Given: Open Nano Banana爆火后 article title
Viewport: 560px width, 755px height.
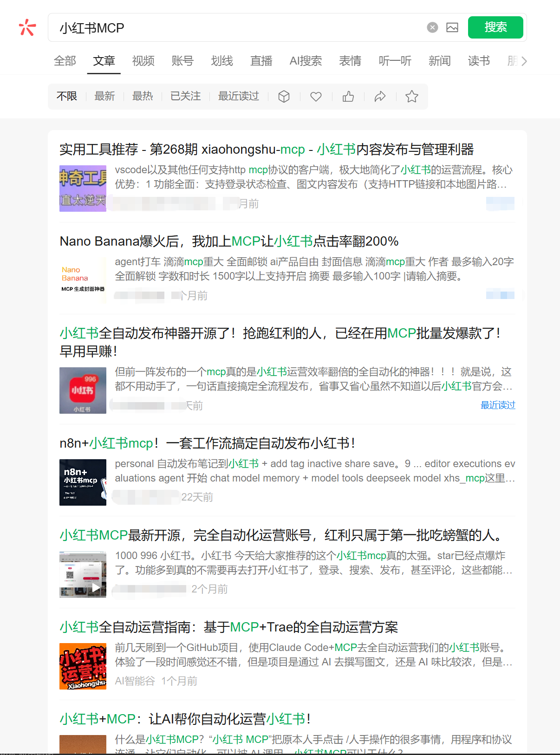Looking at the screenshot, I should click(x=229, y=241).
